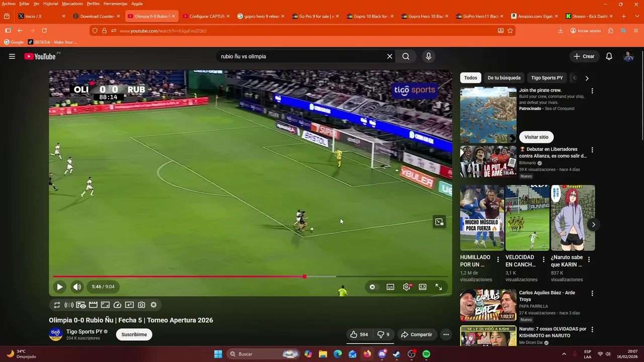Switch to Inicio / X browser tab
The height and width of the screenshot is (362, 644).
pos(41,16)
